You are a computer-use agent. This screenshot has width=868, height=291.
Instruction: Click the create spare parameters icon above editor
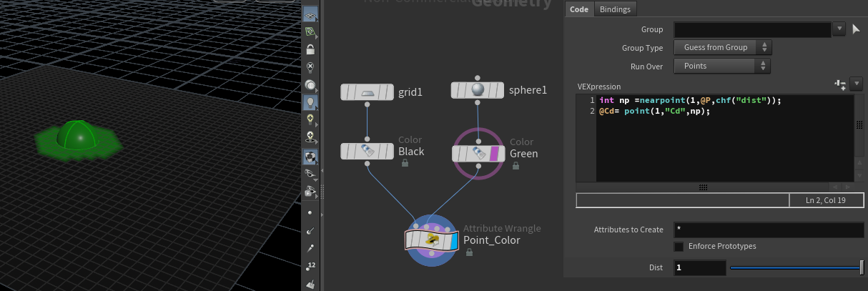coord(840,84)
